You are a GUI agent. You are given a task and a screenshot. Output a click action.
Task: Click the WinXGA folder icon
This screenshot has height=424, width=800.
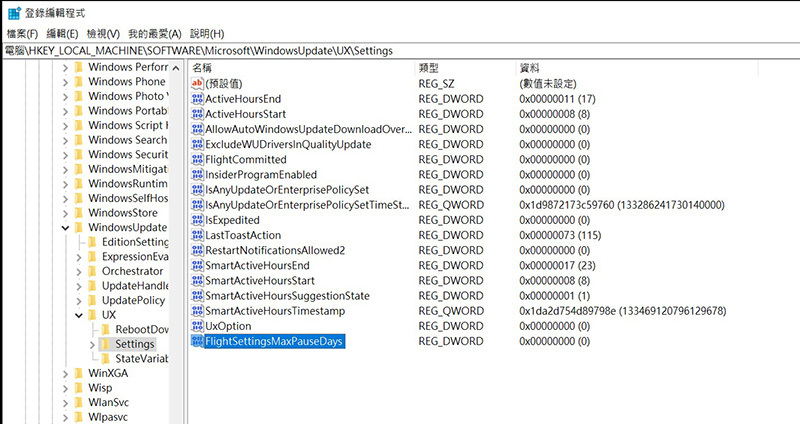coord(79,373)
